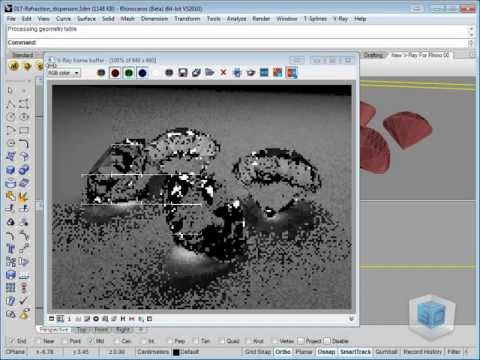Select the Perspective viewport tab
Viewport: 480px width, 360px height.
pos(54,330)
